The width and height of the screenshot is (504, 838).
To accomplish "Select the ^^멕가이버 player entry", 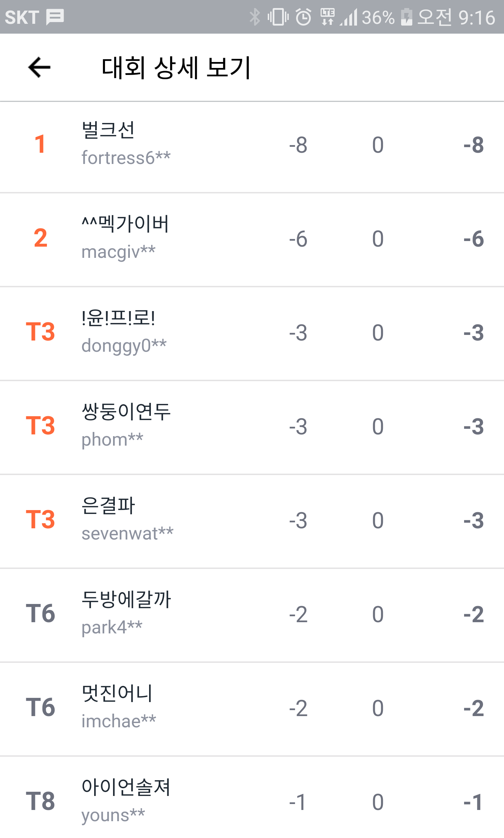I will coord(252,239).
